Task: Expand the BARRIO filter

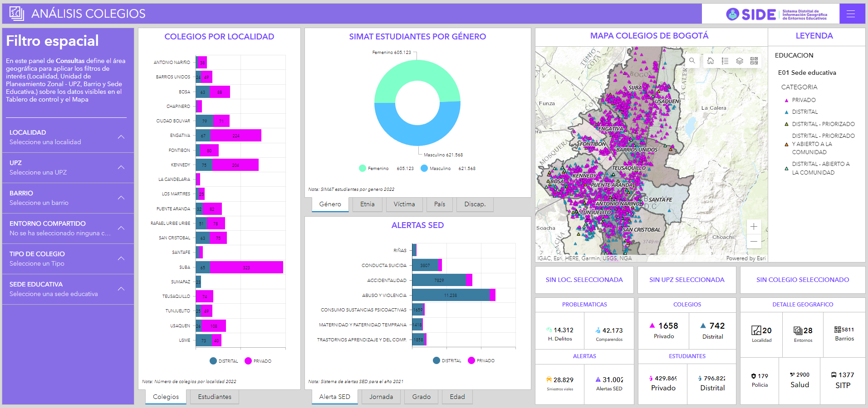Action: pos(68,198)
